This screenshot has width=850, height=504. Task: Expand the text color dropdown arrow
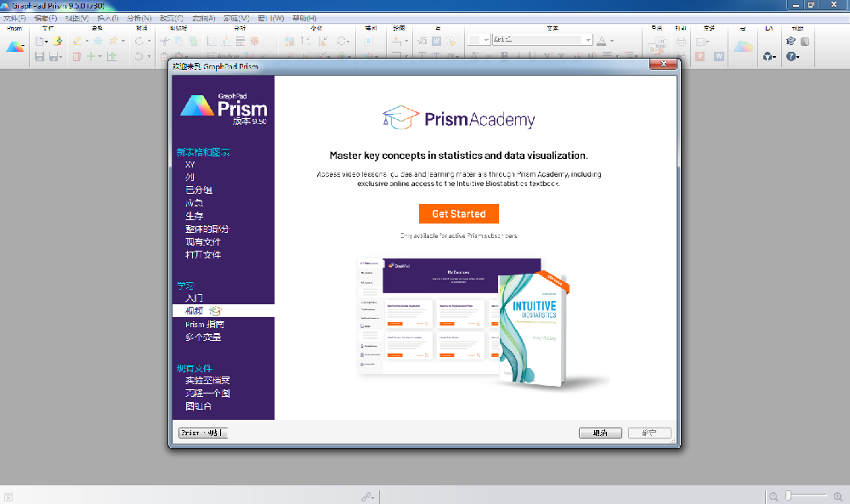click(x=612, y=41)
